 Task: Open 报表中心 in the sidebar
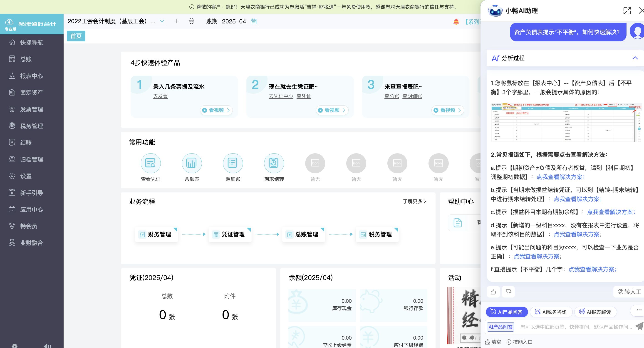[x=31, y=76]
